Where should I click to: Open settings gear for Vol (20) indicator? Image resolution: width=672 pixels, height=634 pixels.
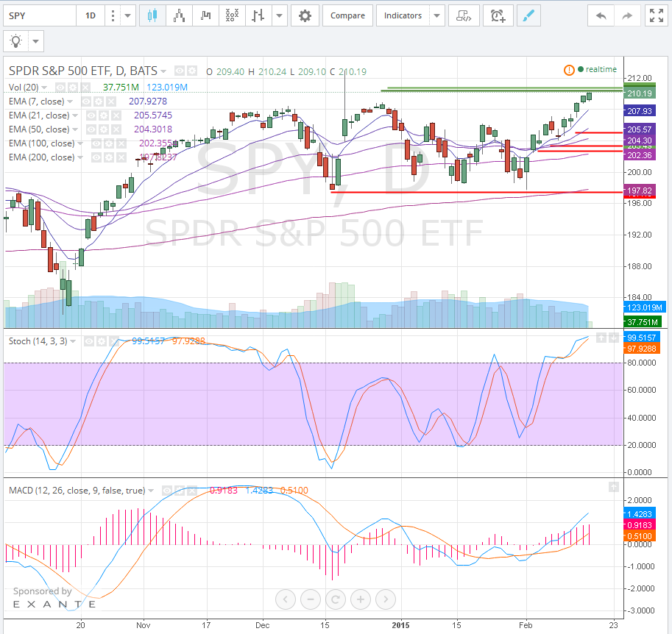click(x=73, y=88)
